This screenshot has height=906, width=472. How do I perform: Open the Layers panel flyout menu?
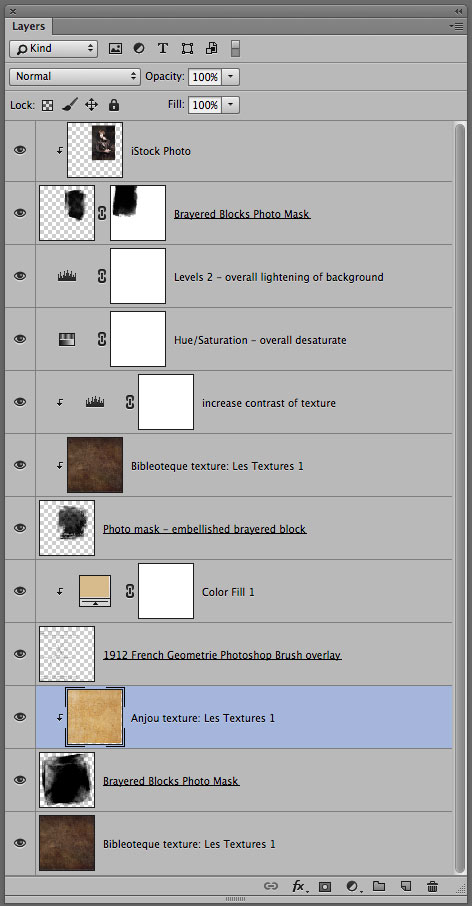456,27
